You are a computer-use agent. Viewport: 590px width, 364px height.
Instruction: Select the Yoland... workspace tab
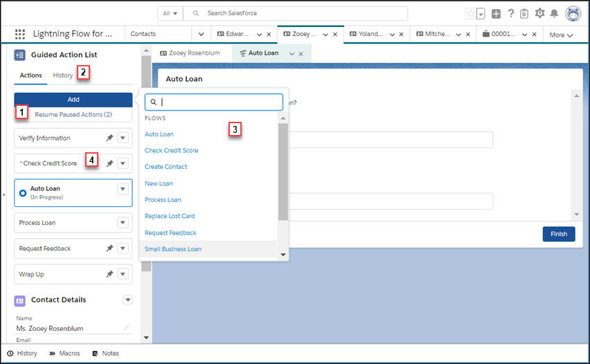[x=366, y=34]
